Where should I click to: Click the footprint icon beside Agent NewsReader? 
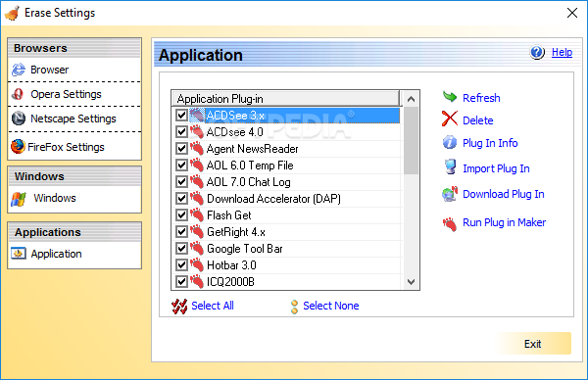pyautogui.click(x=197, y=149)
